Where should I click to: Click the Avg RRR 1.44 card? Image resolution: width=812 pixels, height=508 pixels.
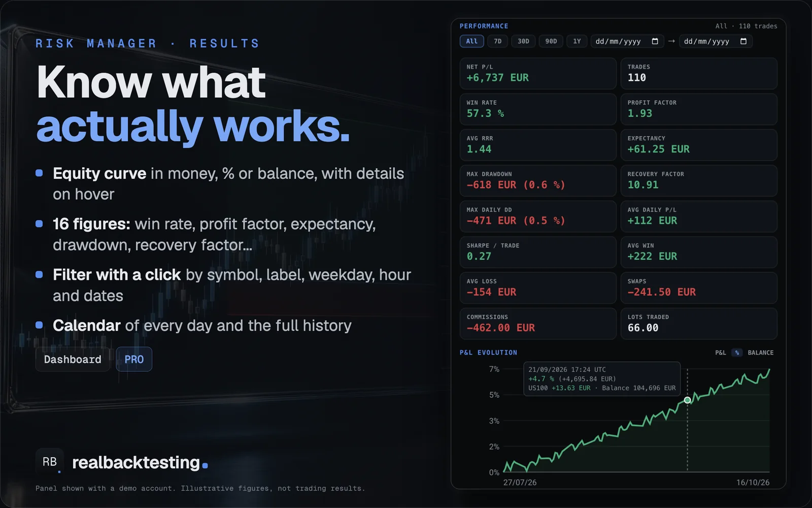pyautogui.click(x=538, y=145)
